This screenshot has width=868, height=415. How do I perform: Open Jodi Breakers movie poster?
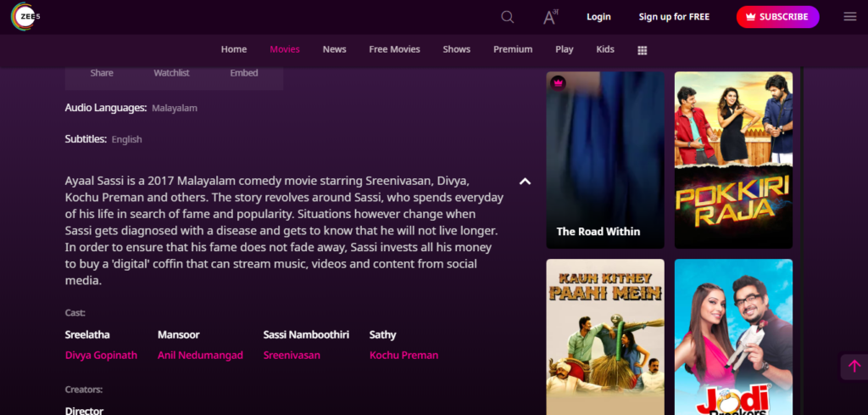(733, 337)
